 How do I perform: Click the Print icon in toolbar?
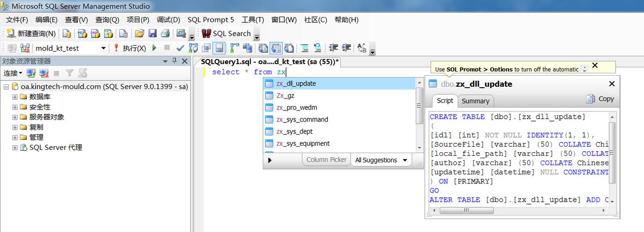click(165, 33)
